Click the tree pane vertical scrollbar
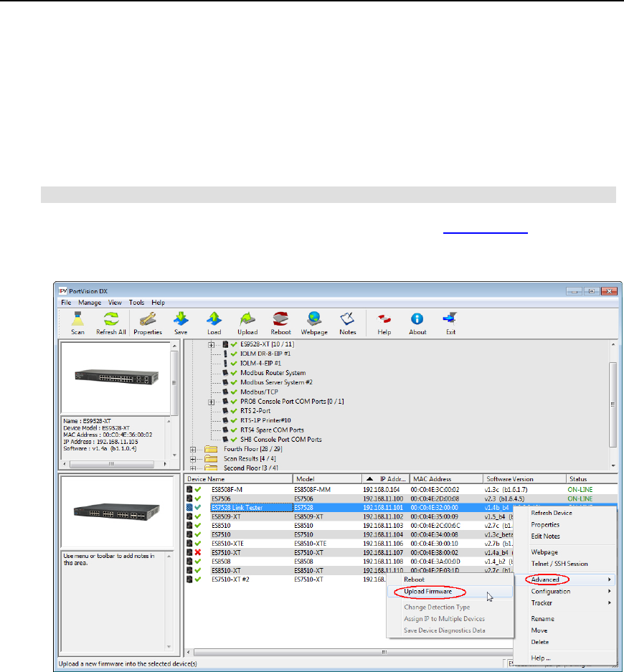Image resolution: width=624 pixels, height=672 pixels. click(613, 404)
